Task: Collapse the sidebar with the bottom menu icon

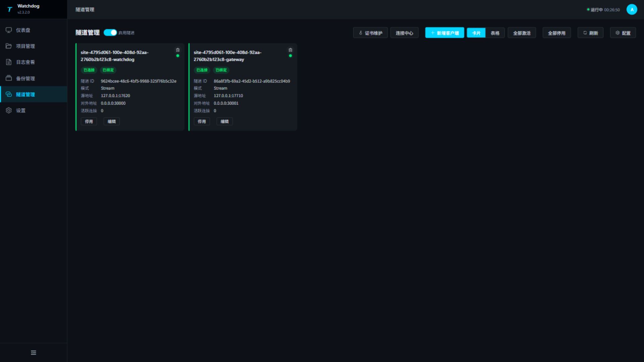Action: [34, 353]
